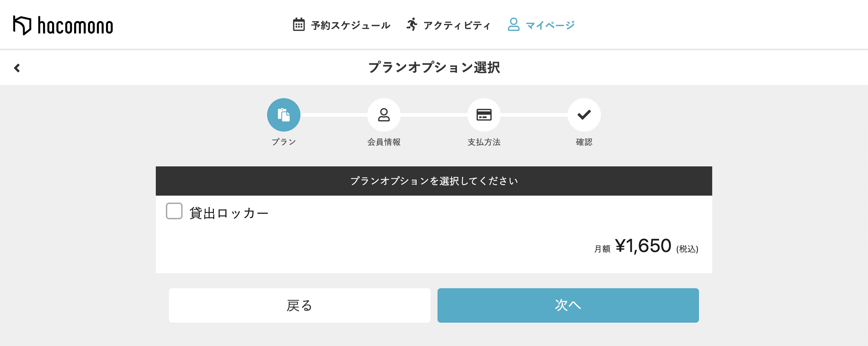Select the blue プラン step circle
868x346 pixels.
284,115
